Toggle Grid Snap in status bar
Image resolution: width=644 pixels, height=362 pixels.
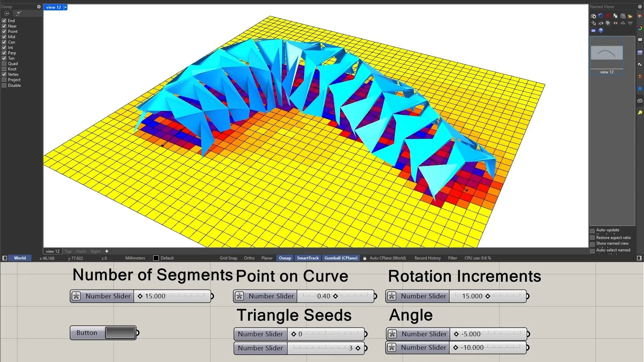pos(228,258)
